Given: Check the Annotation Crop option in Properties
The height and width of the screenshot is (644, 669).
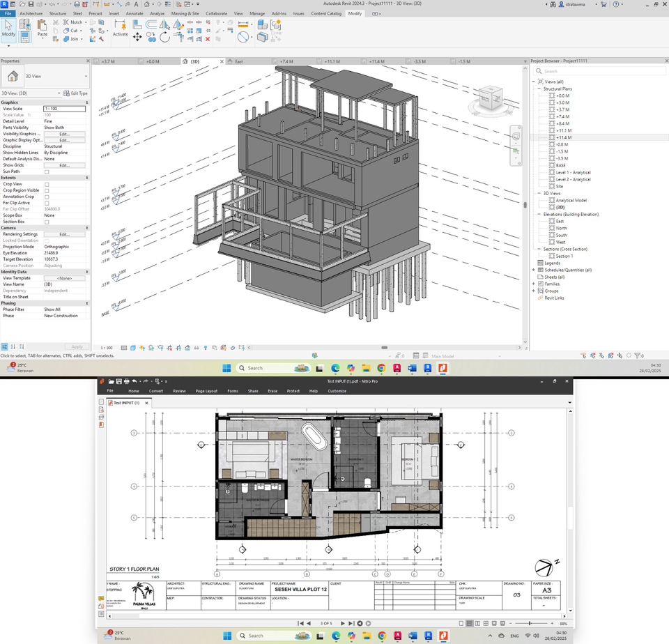Looking at the screenshot, I should pos(46,196).
